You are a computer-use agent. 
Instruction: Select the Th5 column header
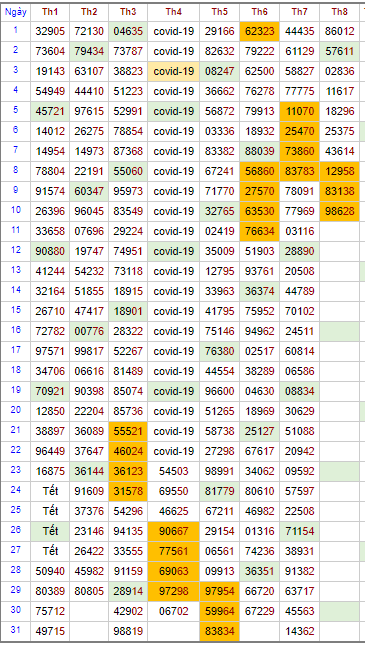point(219,12)
